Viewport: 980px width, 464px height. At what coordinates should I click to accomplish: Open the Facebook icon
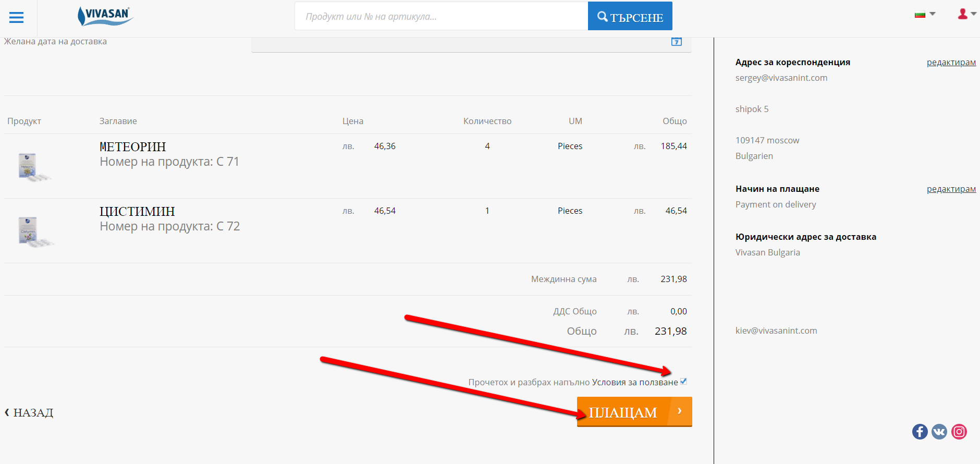[x=920, y=432]
